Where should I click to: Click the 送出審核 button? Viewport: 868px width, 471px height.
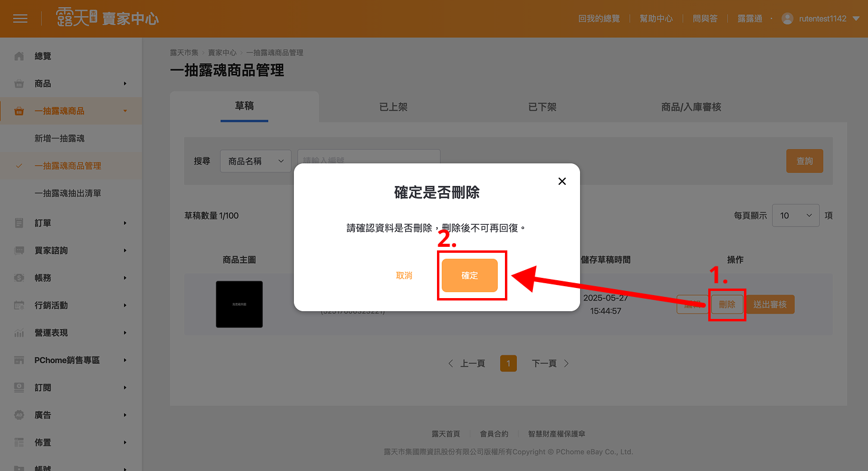[770, 305]
